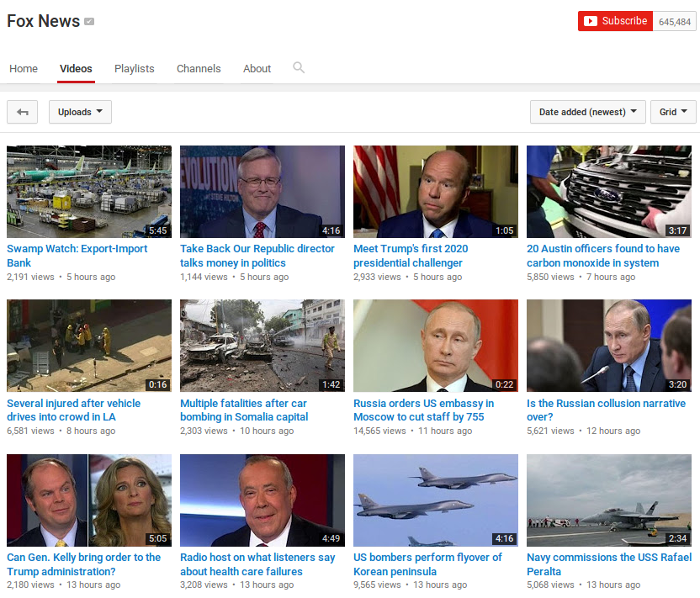Click the back arrow button
Image resolution: width=700 pixels, height=598 pixels.
click(x=22, y=112)
